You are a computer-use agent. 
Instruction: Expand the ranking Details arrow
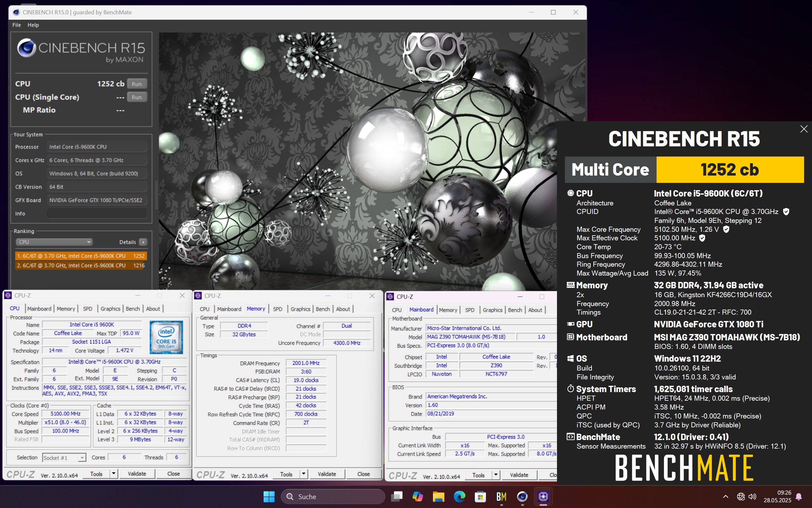pos(143,242)
